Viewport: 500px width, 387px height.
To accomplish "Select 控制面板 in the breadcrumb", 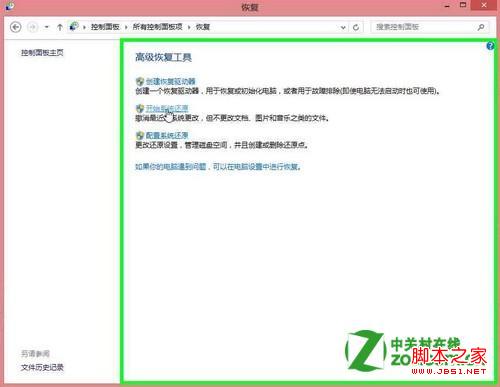I will [x=105, y=27].
